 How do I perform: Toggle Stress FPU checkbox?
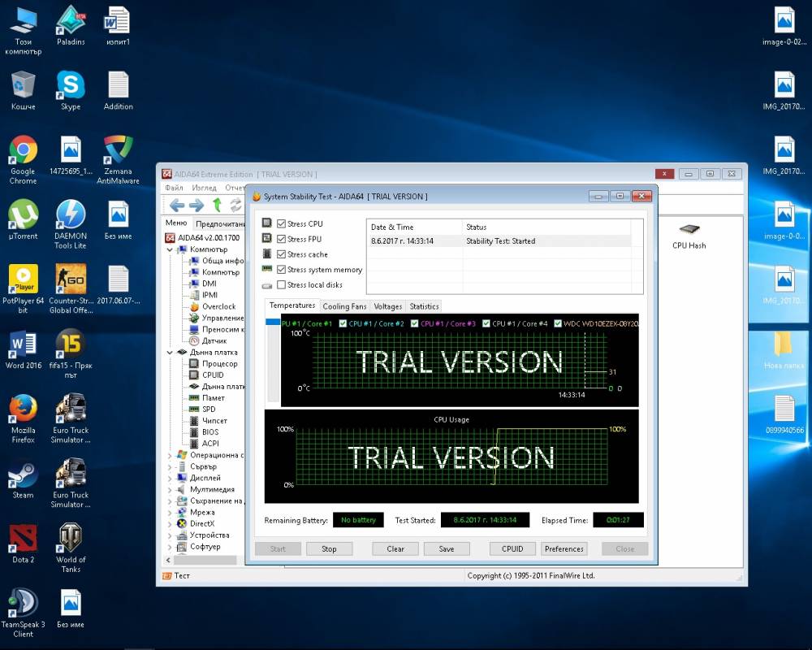tap(281, 239)
